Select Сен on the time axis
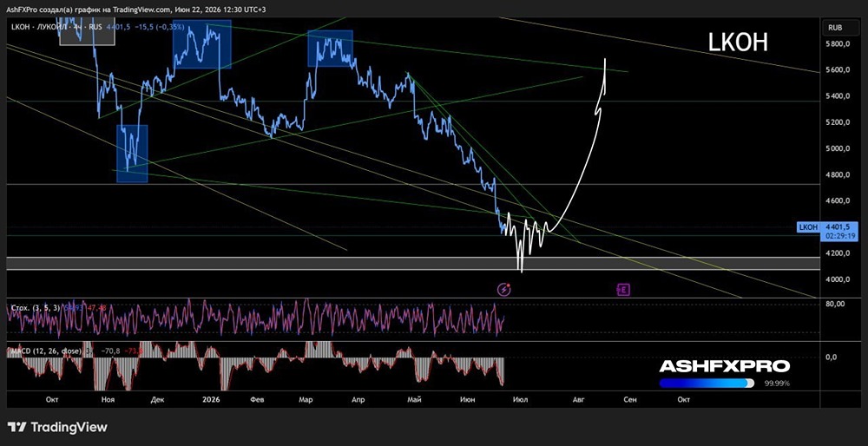The image size is (868, 446). pyautogui.click(x=629, y=399)
